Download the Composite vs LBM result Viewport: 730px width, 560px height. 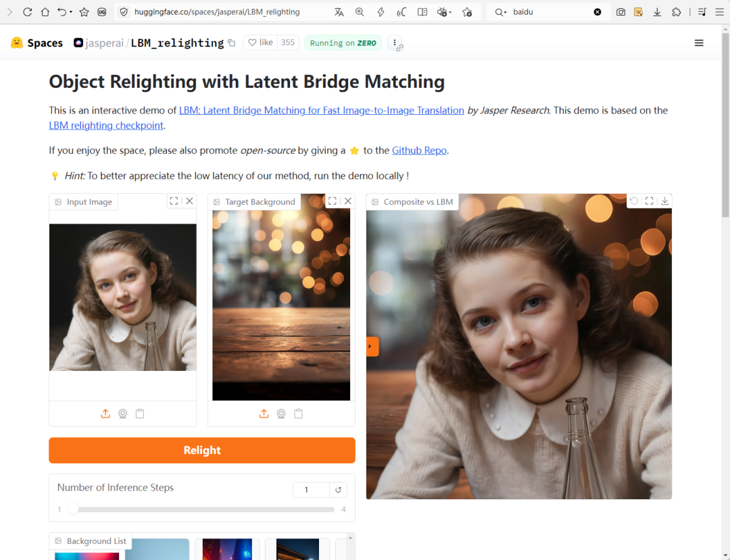(x=664, y=201)
